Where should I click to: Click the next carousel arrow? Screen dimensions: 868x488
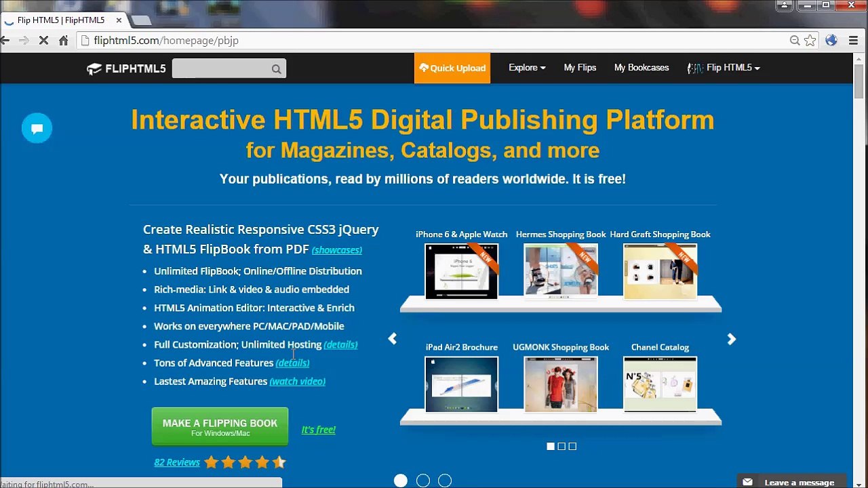click(731, 339)
